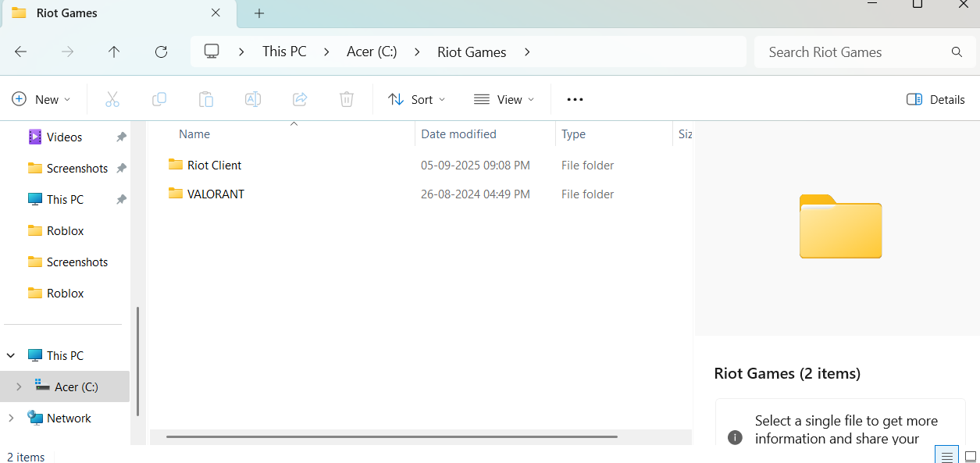Click the Copy icon in toolbar
The width and height of the screenshot is (980, 463).
159,99
